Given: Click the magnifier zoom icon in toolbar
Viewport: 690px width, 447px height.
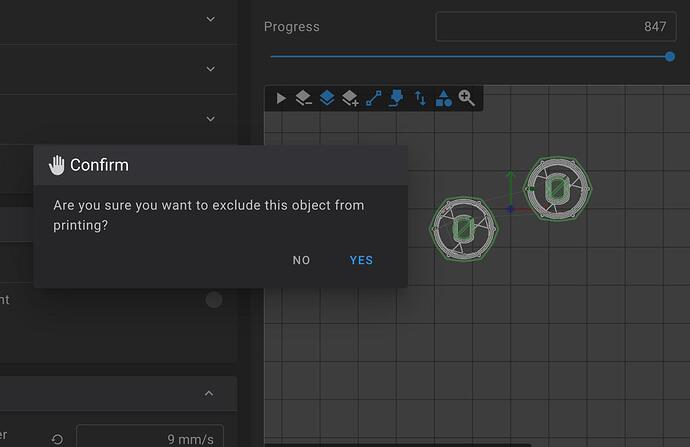Looking at the screenshot, I should coord(467,98).
